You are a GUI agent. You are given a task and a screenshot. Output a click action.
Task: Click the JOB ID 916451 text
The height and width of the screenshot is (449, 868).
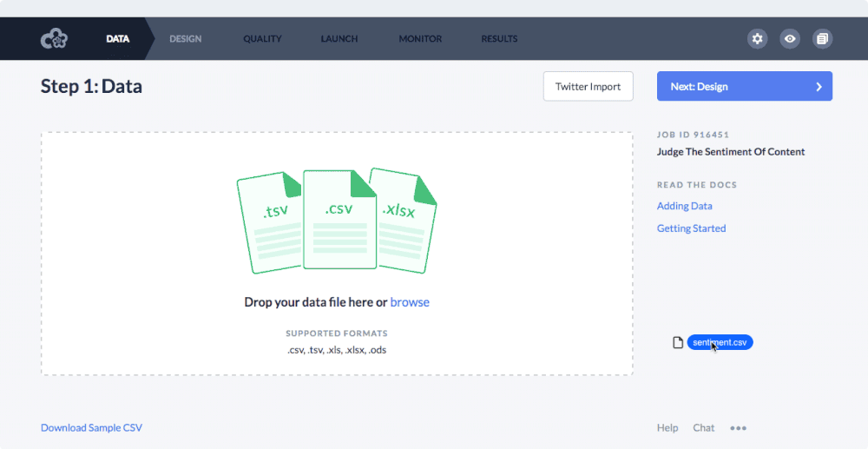tap(693, 135)
